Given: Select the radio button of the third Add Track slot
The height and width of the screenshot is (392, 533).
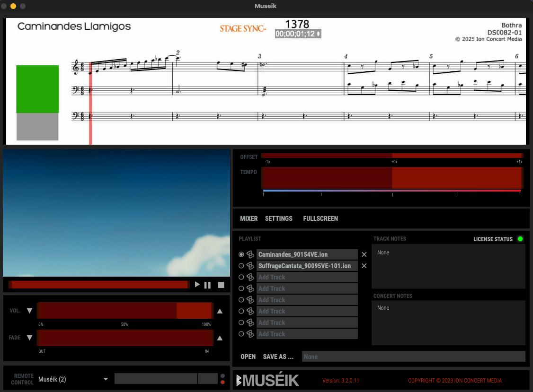Looking at the screenshot, I should click(x=241, y=300).
